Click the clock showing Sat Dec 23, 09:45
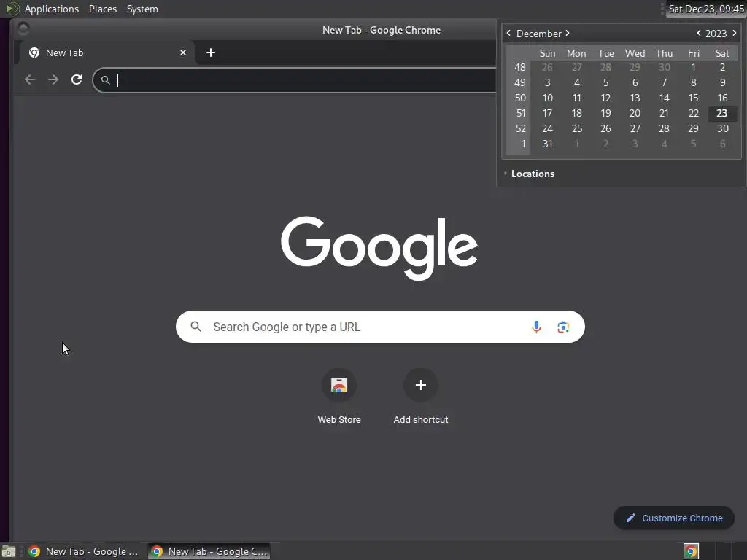The height and width of the screenshot is (560, 747). pos(705,9)
